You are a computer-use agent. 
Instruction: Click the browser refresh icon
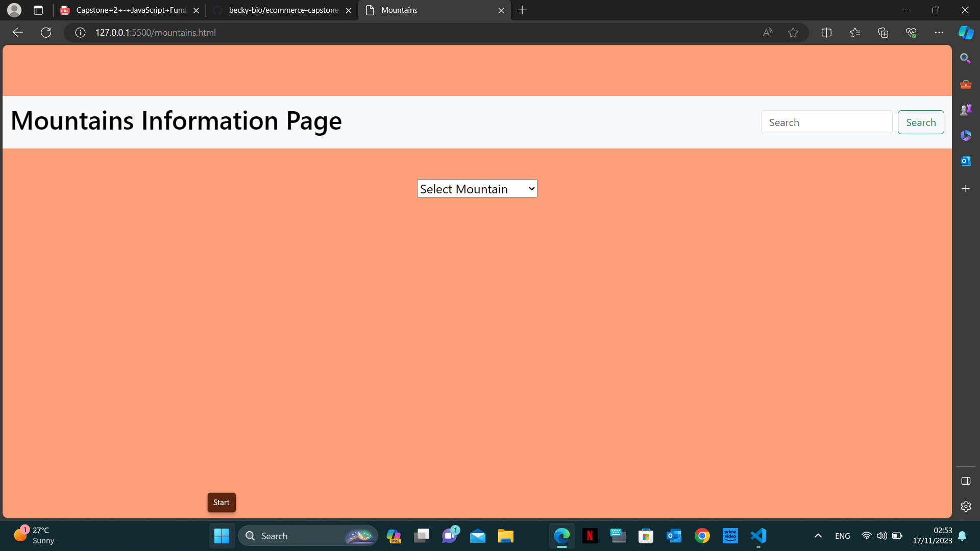click(x=46, y=33)
